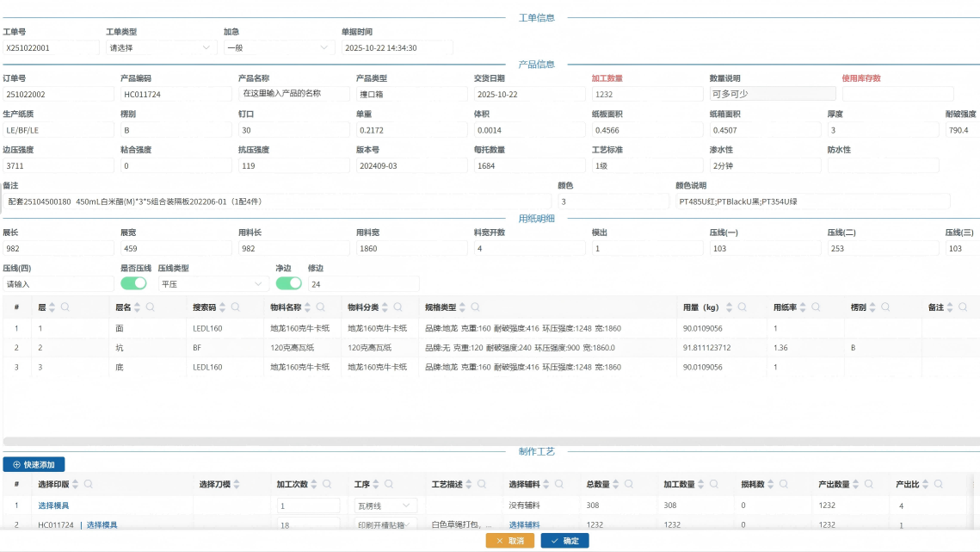Open 瓦楞线 process dropdown in row 1
Screen dimensions: 980x552
click(x=385, y=505)
